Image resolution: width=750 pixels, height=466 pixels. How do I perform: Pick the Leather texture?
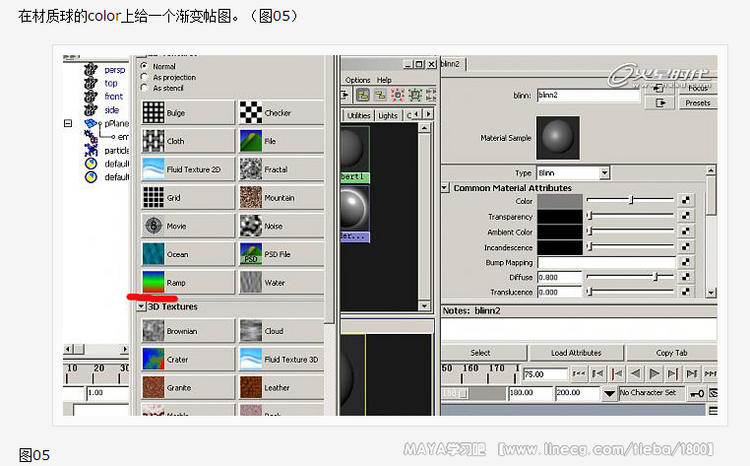point(281,388)
